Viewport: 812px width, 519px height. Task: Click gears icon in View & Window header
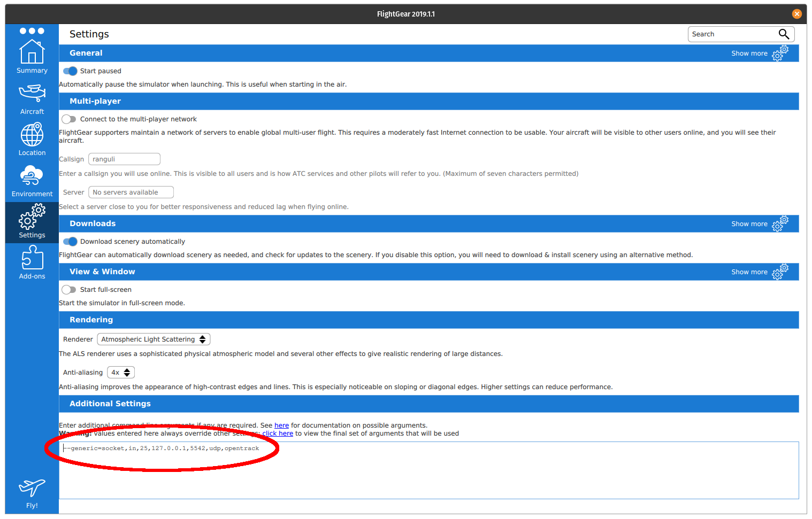pos(780,272)
